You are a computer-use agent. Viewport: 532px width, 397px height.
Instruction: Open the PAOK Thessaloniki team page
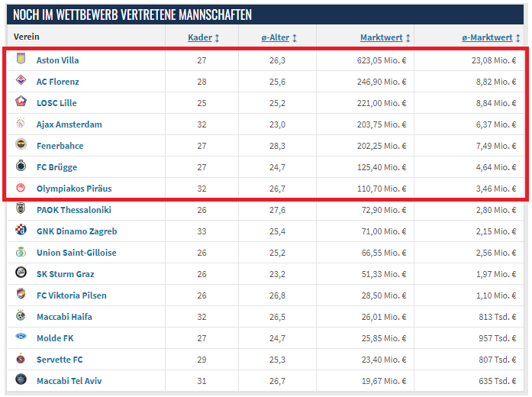[74, 210]
